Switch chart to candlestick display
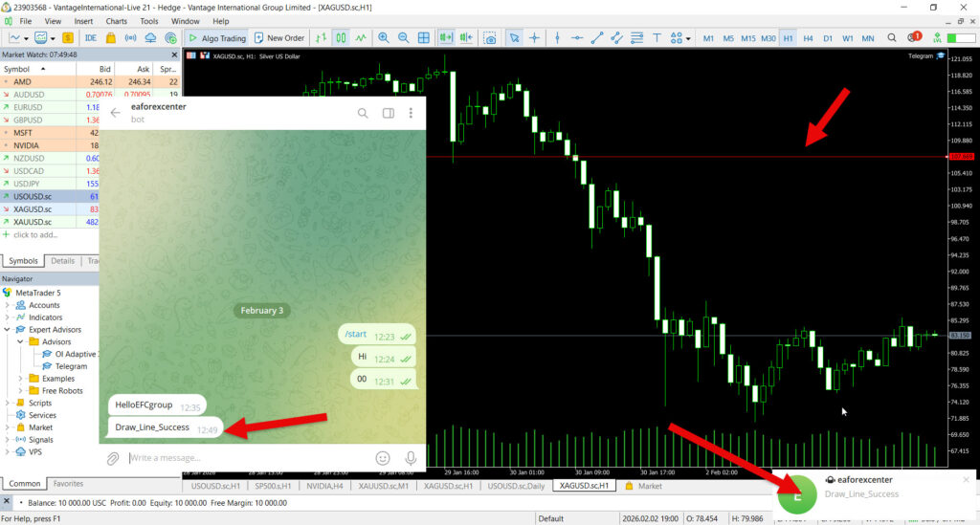The image size is (980, 525). [x=340, y=38]
